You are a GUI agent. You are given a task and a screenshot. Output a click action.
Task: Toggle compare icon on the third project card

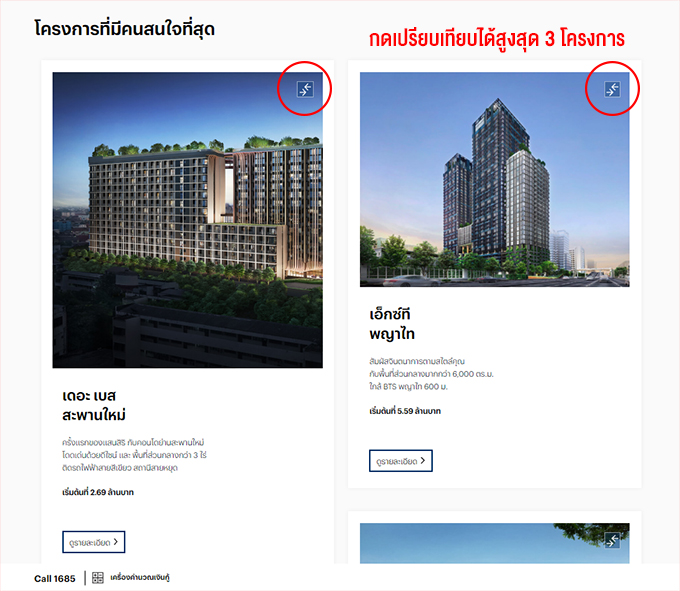coord(612,540)
